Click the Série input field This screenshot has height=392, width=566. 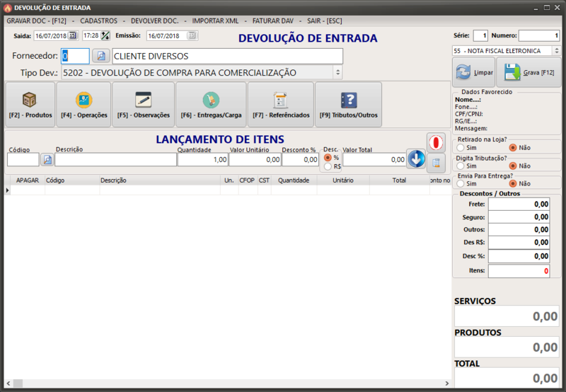coord(480,35)
